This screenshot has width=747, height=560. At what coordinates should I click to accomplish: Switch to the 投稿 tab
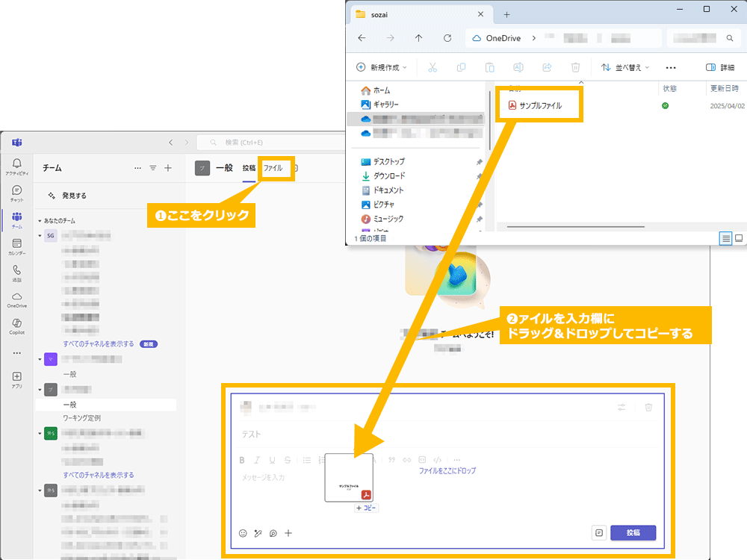[249, 168]
